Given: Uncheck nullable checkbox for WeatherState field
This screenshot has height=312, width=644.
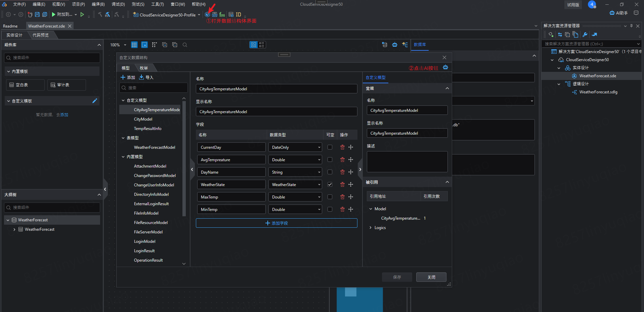Looking at the screenshot, I should tap(330, 184).
